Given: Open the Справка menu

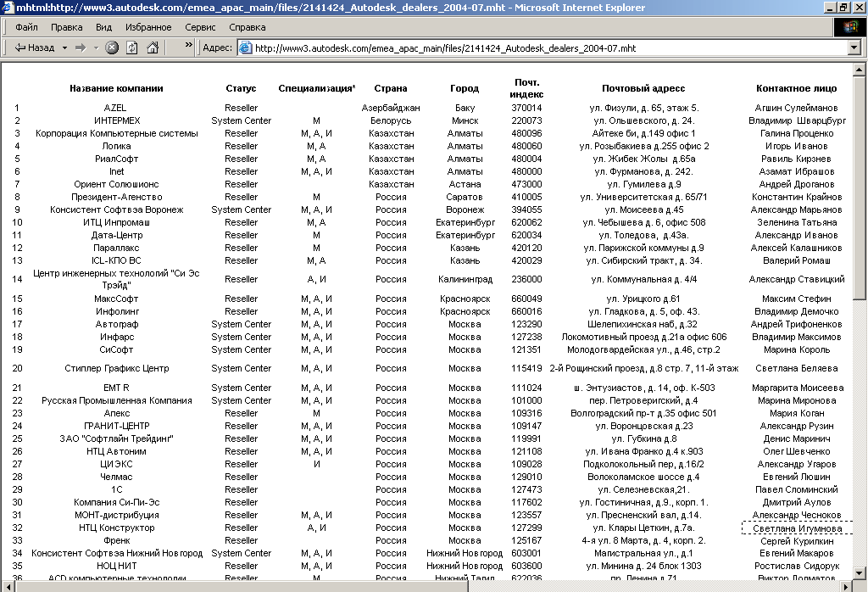Looking at the screenshot, I should [248, 27].
